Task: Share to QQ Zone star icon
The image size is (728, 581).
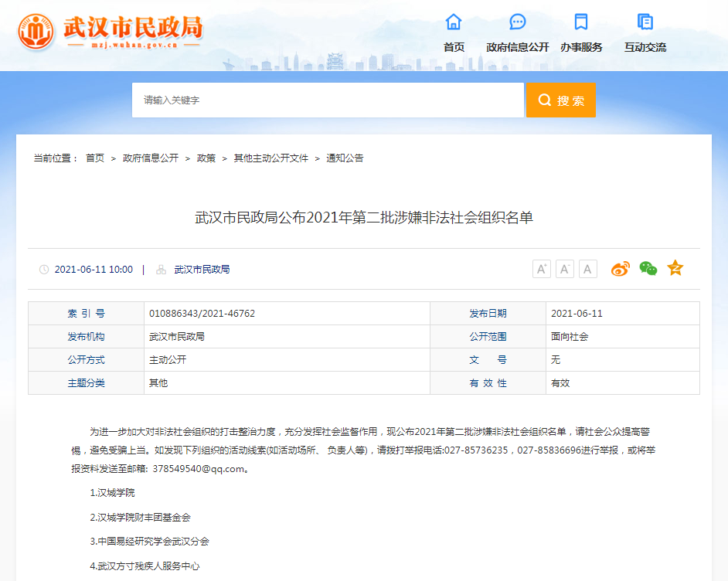Action: click(x=675, y=268)
